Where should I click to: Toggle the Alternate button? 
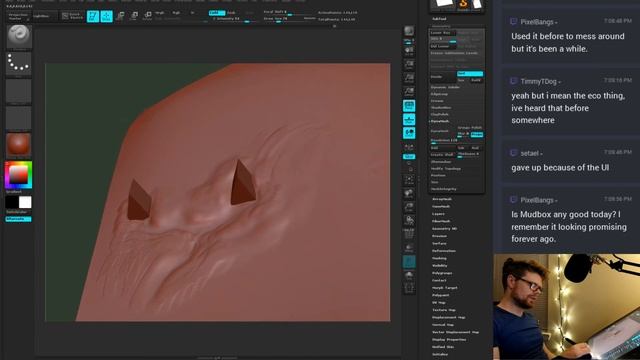[x=18, y=219]
